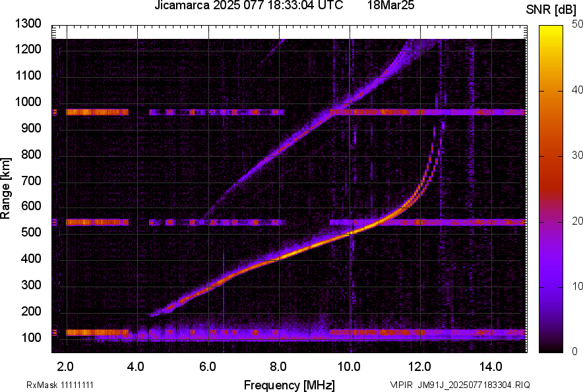Click the 300 range tick label
583x392 pixels.
[31, 285]
